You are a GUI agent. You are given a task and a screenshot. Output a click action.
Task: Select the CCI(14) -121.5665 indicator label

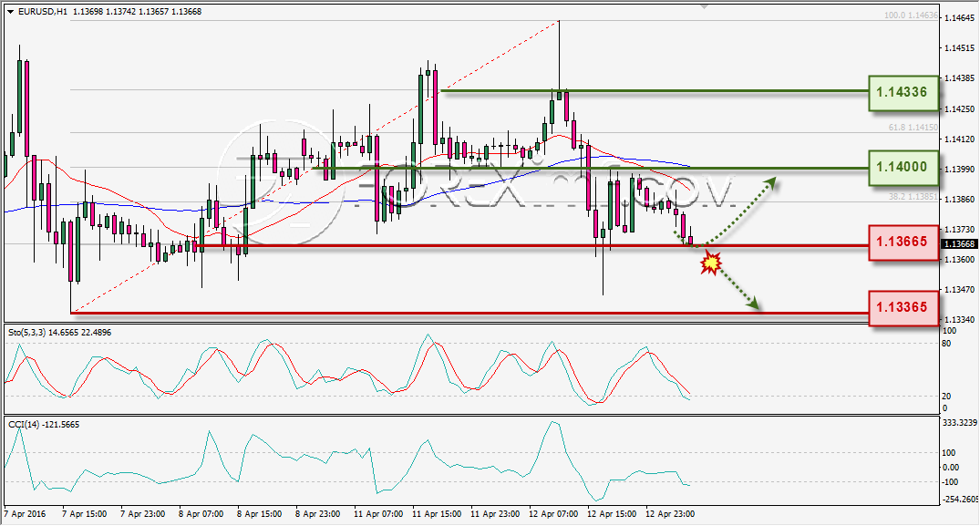[44, 425]
